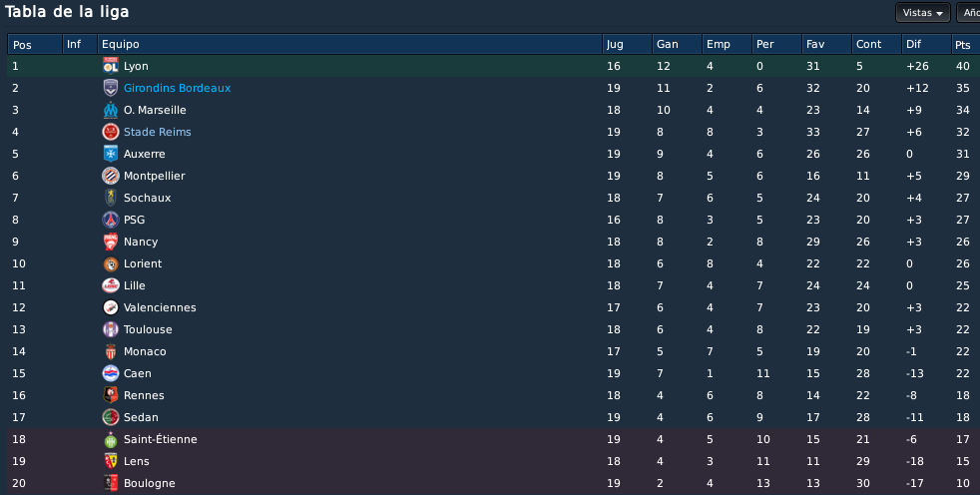Open the Stade Reims team link
Screen dimensions: 980x495
coord(158,132)
